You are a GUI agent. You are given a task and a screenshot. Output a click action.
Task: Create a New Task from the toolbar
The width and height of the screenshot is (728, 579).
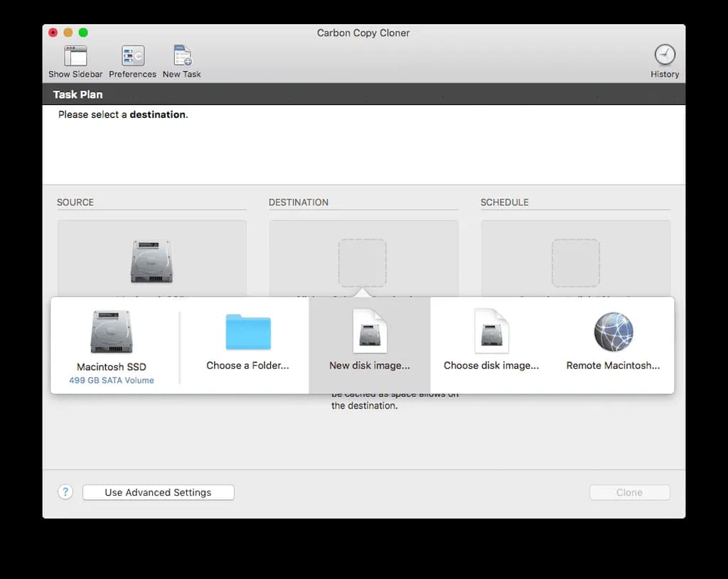[x=182, y=57]
